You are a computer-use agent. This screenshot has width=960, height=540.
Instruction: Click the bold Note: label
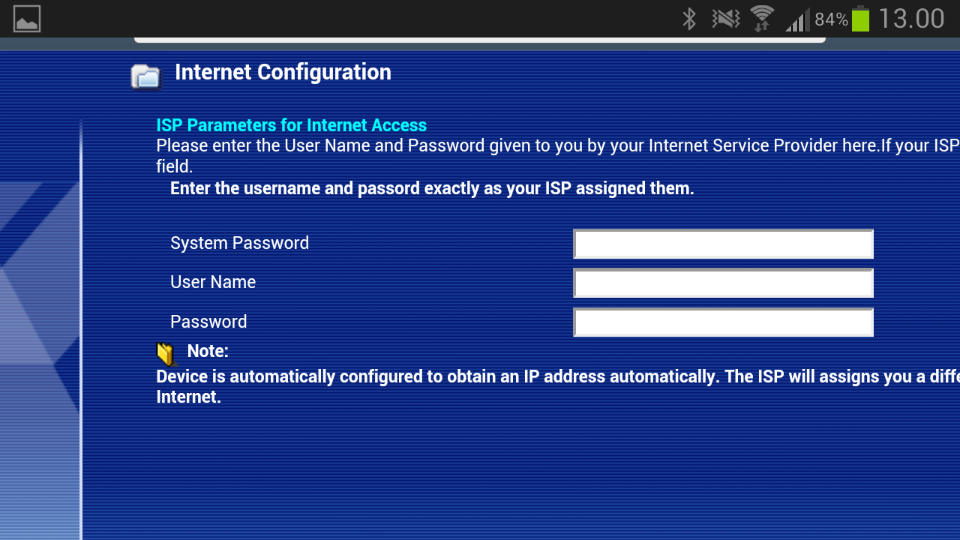[208, 351]
